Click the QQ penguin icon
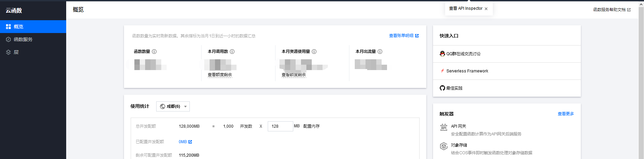Screen dimensions: 644x159 [442, 54]
